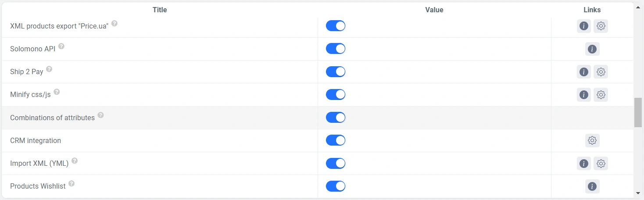Click help icon next to Combinations of attributes
644x200 pixels.
pos(101,115)
